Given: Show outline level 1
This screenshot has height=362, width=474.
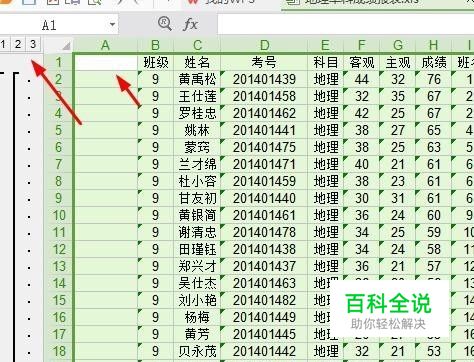Looking at the screenshot, I should [3, 44].
